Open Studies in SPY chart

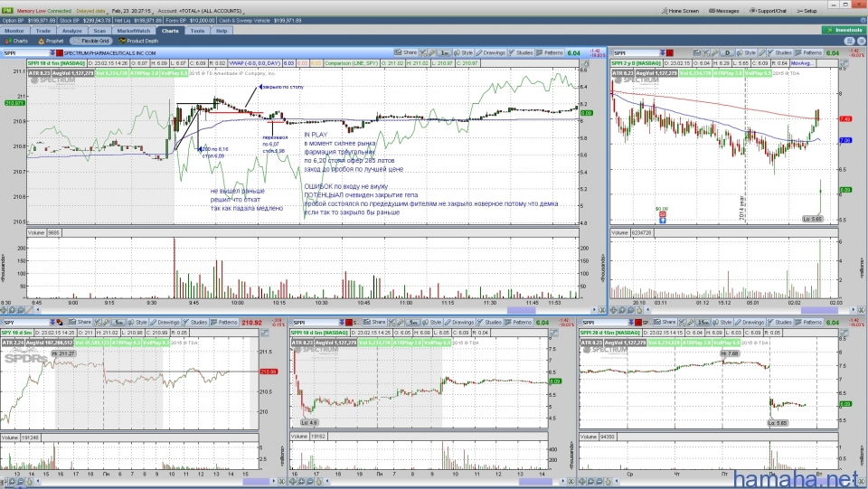tap(195, 322)
